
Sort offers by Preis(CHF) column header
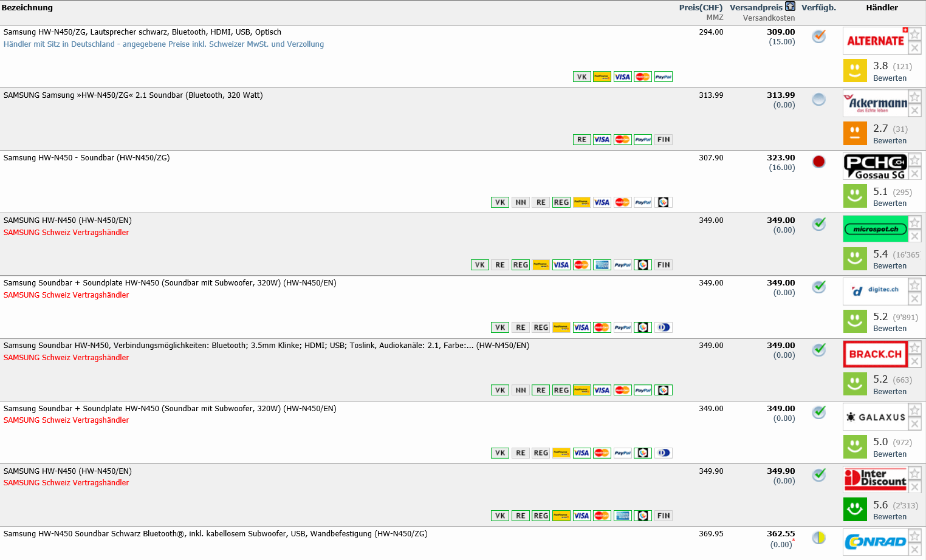point(701,8)
